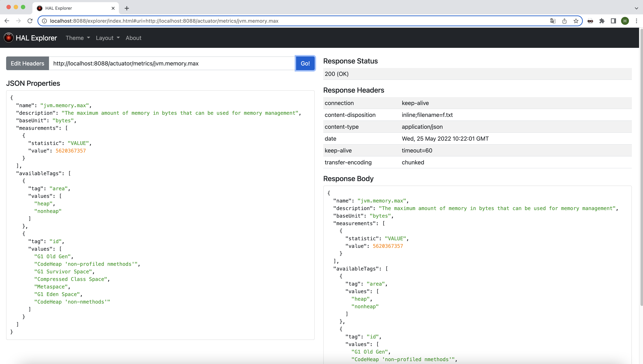Click the site information icon
The image size is (643, 364).
click(x=44, y=21)
